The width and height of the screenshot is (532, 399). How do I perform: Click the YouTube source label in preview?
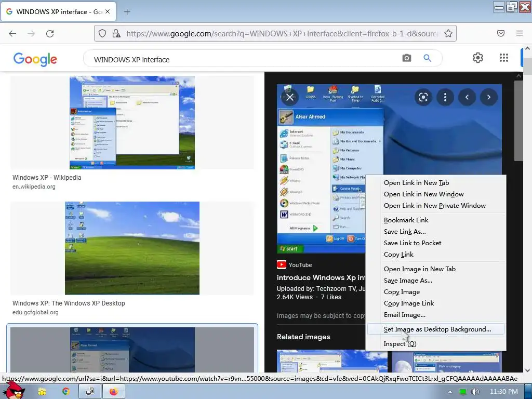click(x=300, y=265)
